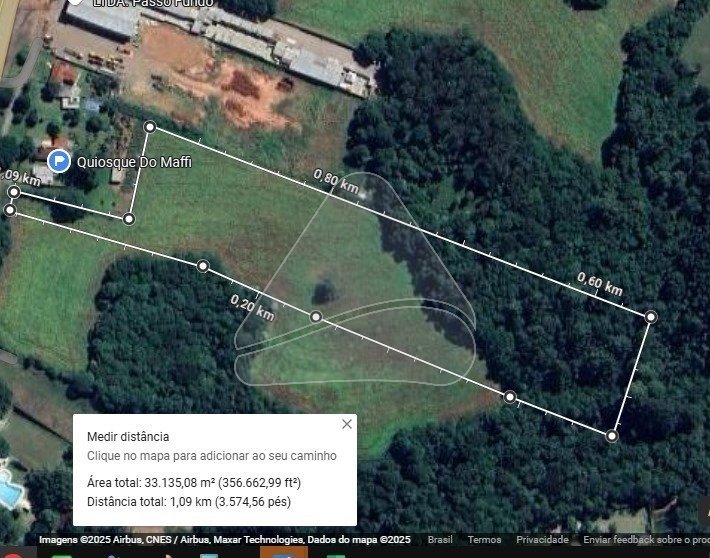Click the blue Quiosque Do Maffi marker icon
The image size is (710, 558).
point(59,161)
